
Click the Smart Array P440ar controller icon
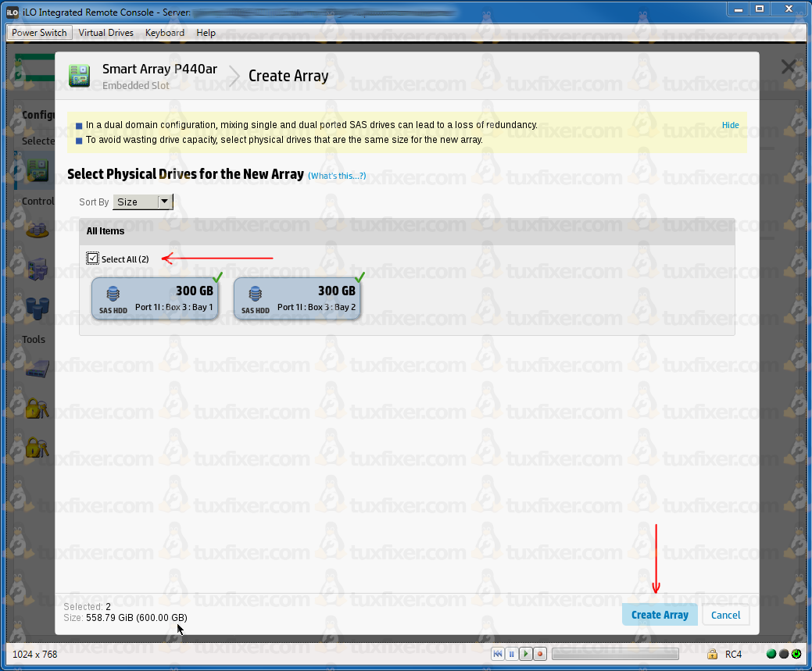[80, 76]
